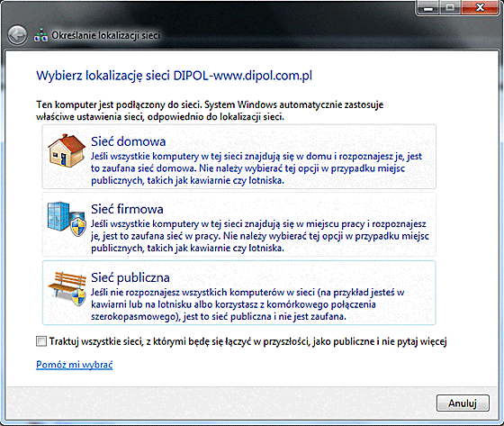Click the Traktuj wszystkie sieci checkbox label text
504x426 pixels.
tap(247, 341)
